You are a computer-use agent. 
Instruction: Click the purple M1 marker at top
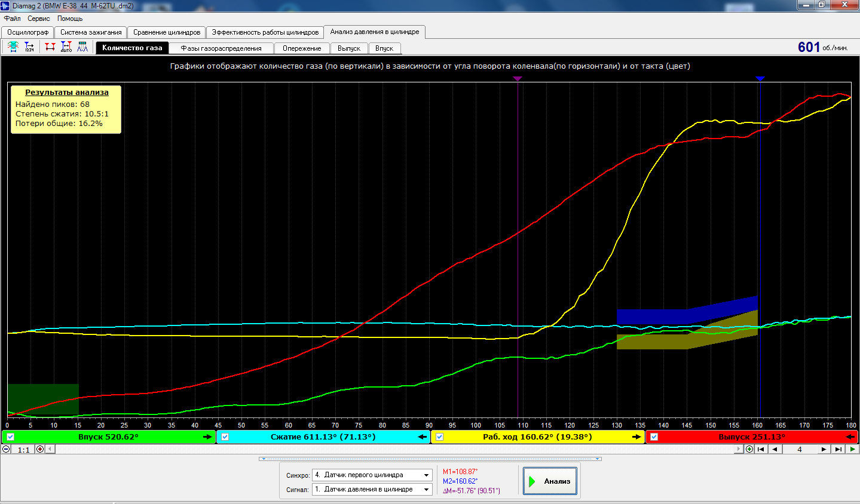click(x=518, y=78)
